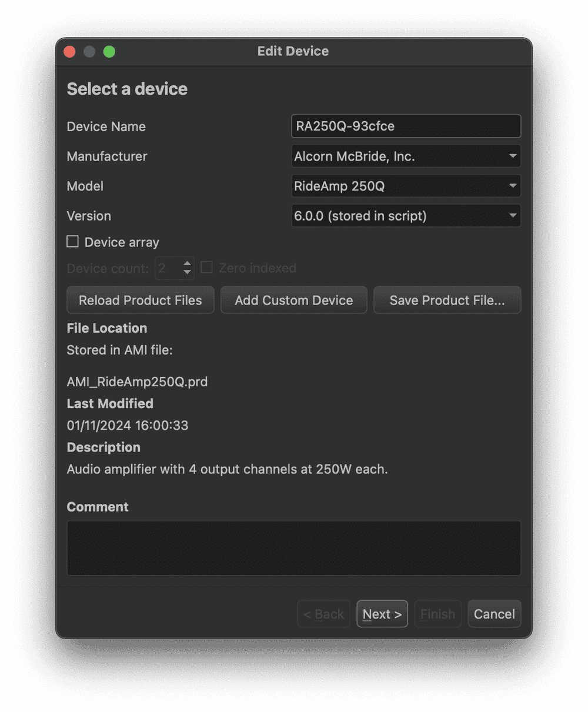Screen dimensions: 588x712
Task: Click inside the Comment text box
Action: point(293,548)
